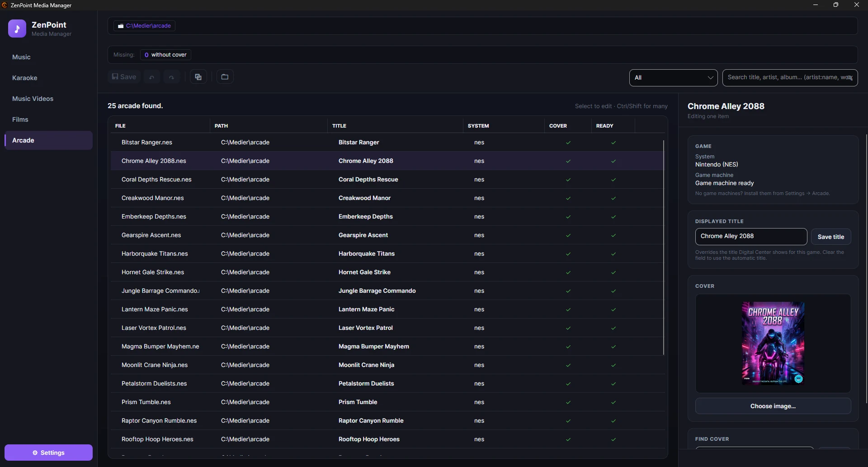868x467 pixels.
Task: Open the All filter dropdown
Action: [673, 78]
